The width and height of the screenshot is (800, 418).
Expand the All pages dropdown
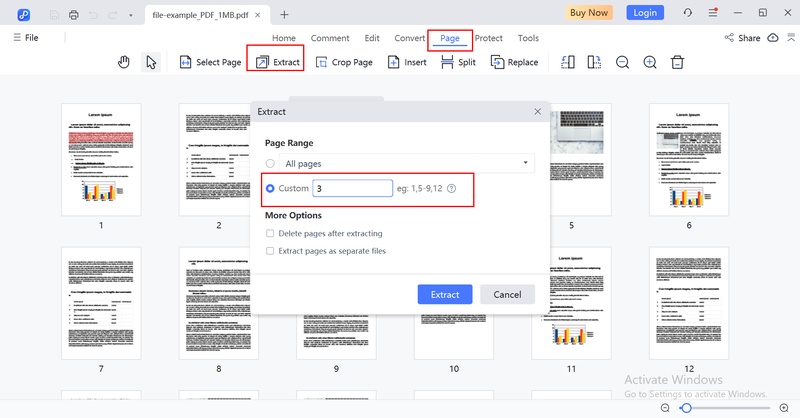coord(526,163)
